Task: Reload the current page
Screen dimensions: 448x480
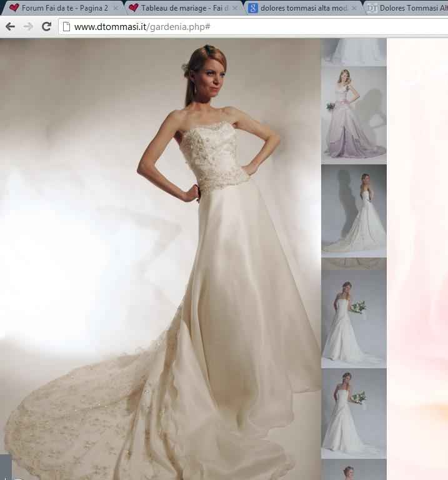Action: (x=46, y=26)
